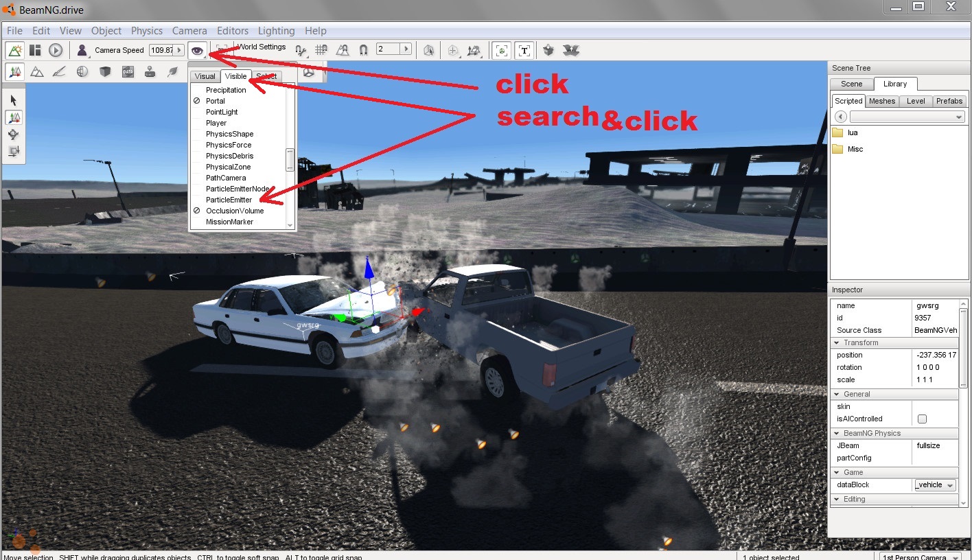Screen dimensions: 972x560
Task: Open the dataBlock dropdown
Action: (935, 485)
